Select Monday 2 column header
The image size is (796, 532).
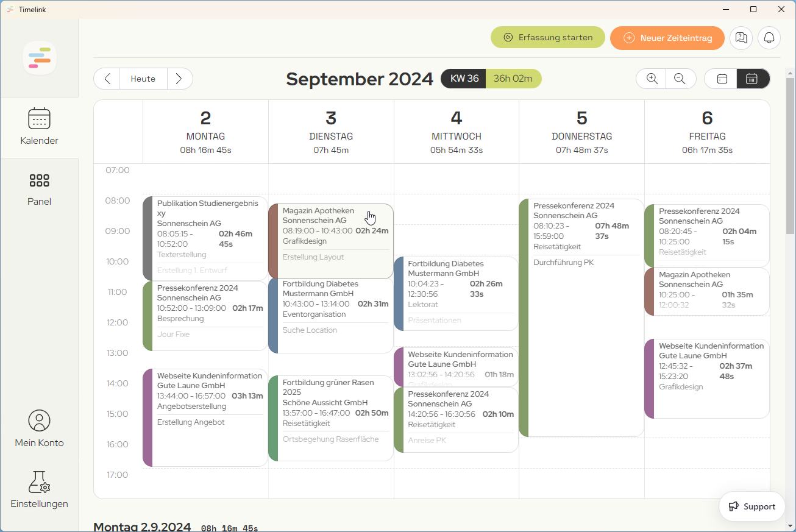205,132
